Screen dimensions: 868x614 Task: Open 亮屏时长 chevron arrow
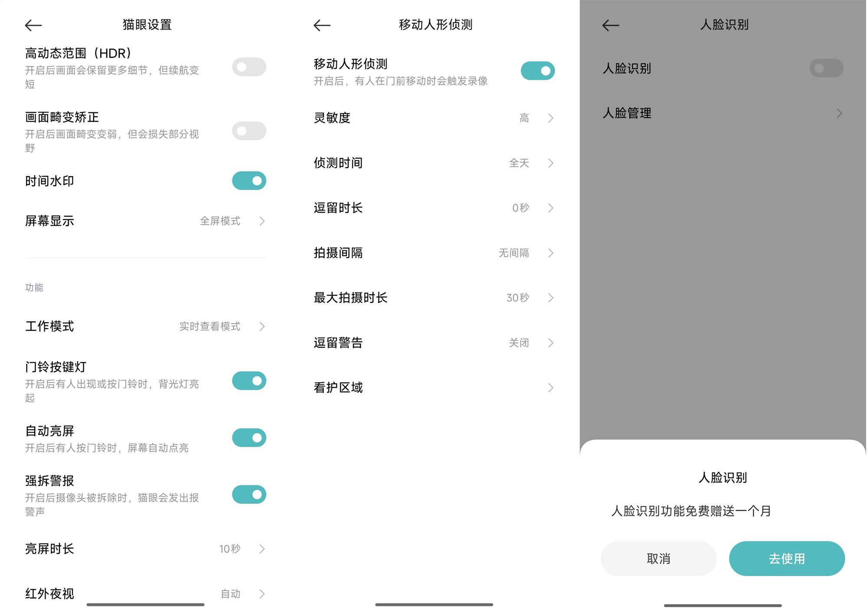(x=262, y=549)
